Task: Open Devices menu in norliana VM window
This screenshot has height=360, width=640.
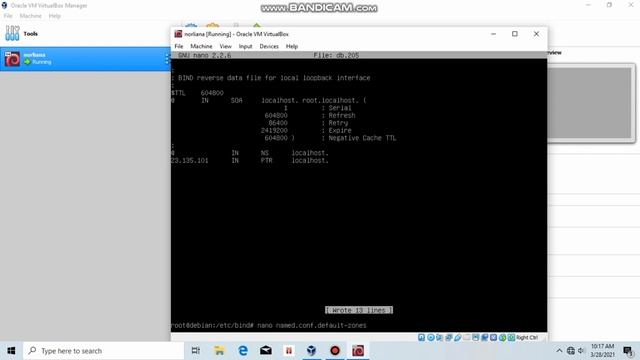Action: (269, 46)
